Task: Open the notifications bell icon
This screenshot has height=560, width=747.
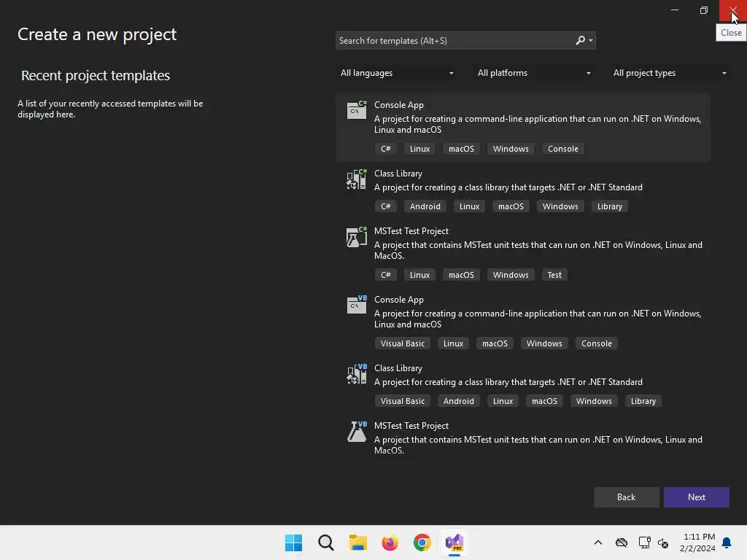Action: click(727, 542)
